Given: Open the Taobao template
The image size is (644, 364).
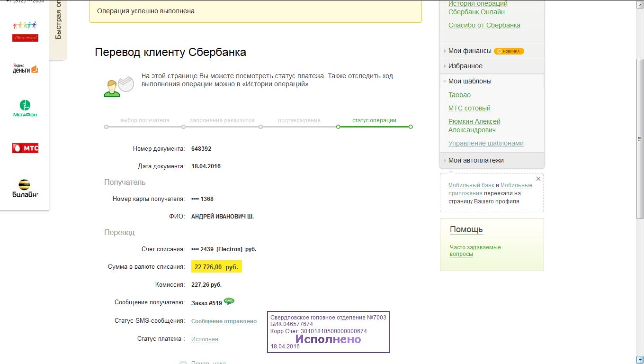Looking at the screenshot, I should [459, 95].
